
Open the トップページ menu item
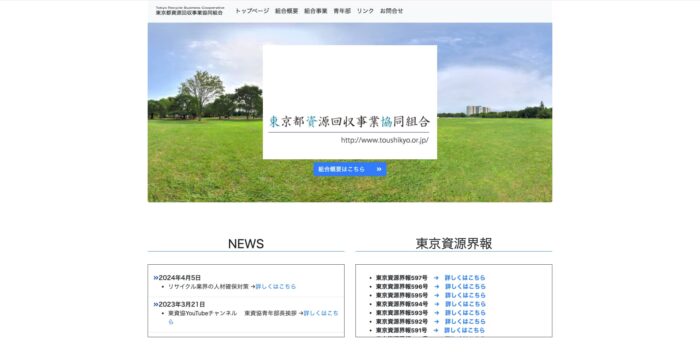point(252,11)
